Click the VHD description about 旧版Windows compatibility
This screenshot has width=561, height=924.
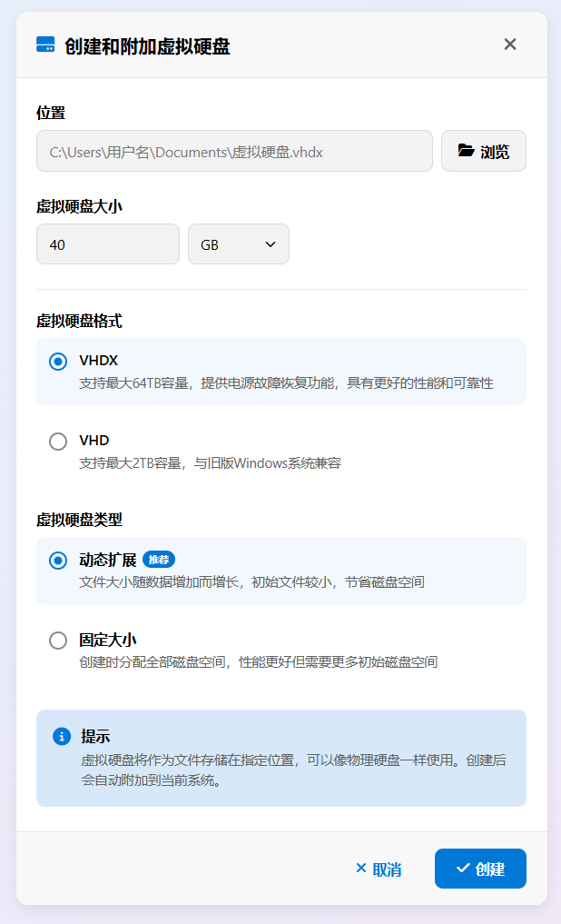pos(210,463)
